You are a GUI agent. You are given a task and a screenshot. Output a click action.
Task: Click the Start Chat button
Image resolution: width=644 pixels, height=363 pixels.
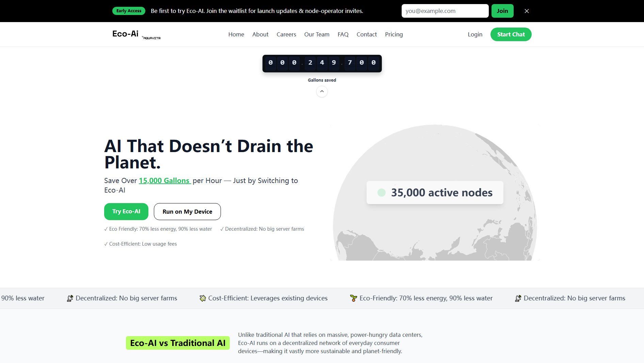point(511,34)
